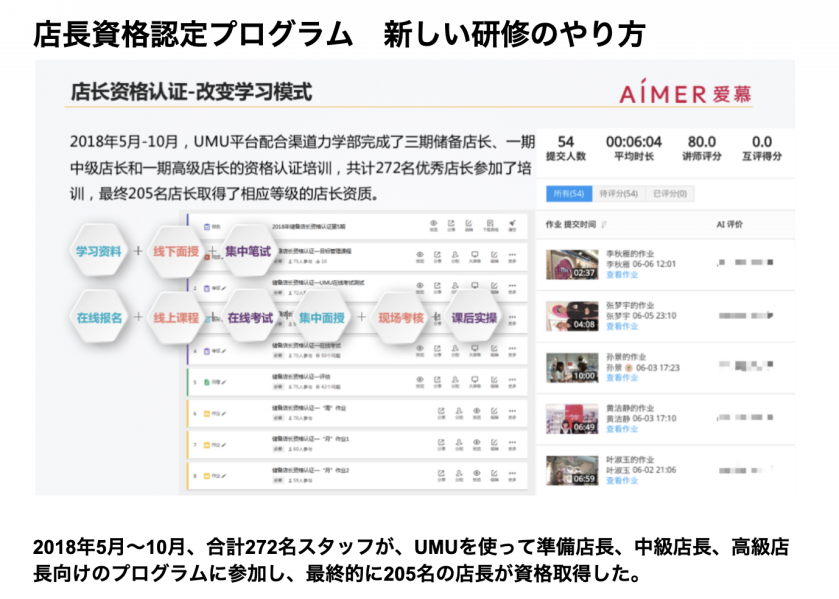Open 查看作业 link for 叶淑玉's homework

[622, 480]
